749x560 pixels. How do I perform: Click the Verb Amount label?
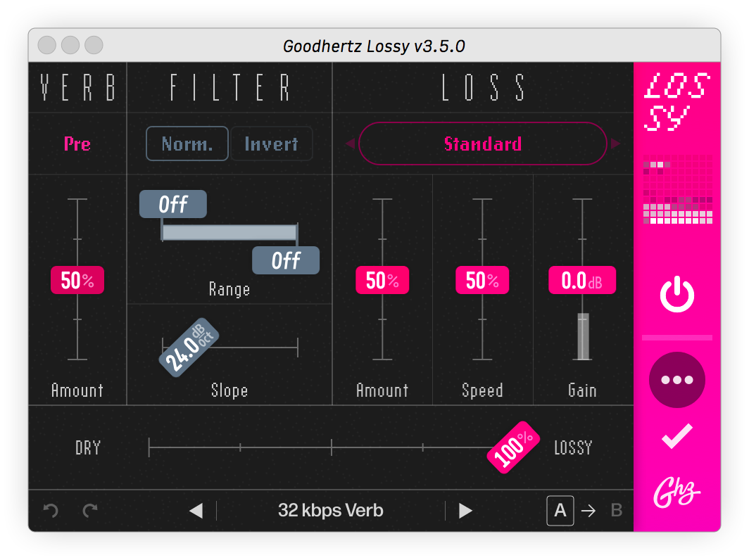(77, 390)
